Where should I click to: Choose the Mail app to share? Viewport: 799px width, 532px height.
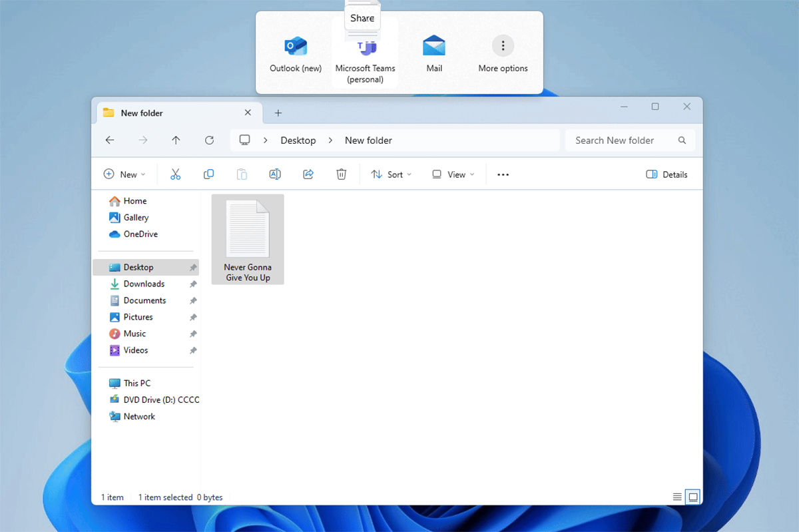pyautogui.click(x=434, y=55)
